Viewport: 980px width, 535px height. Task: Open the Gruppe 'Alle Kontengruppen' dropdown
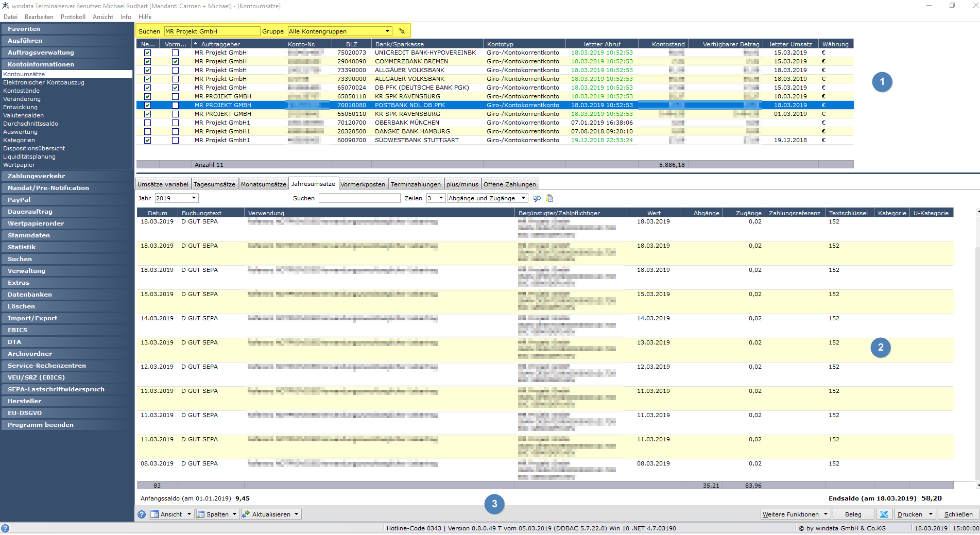point(340,31)
